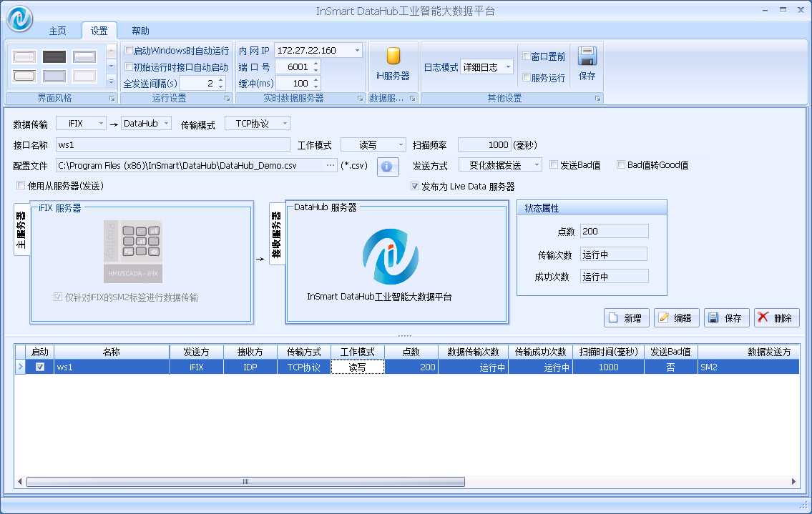Uncheck 发布为 Live Data 服务器
This screenshot has height=514, width=812.
point(415,186)
